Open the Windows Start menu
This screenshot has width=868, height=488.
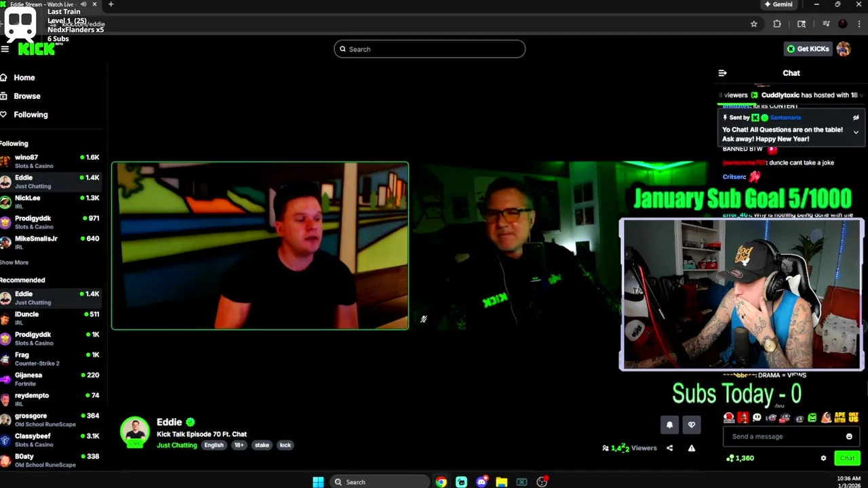click(x=318, y=482)
